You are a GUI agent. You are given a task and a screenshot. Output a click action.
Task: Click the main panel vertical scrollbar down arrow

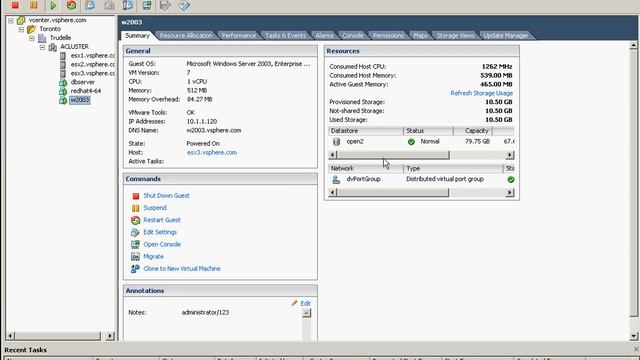click(x=633, y=336)
